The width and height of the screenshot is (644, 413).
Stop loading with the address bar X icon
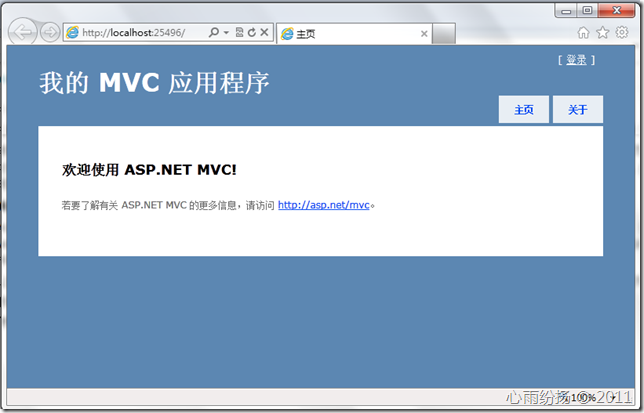coord(264,33)
